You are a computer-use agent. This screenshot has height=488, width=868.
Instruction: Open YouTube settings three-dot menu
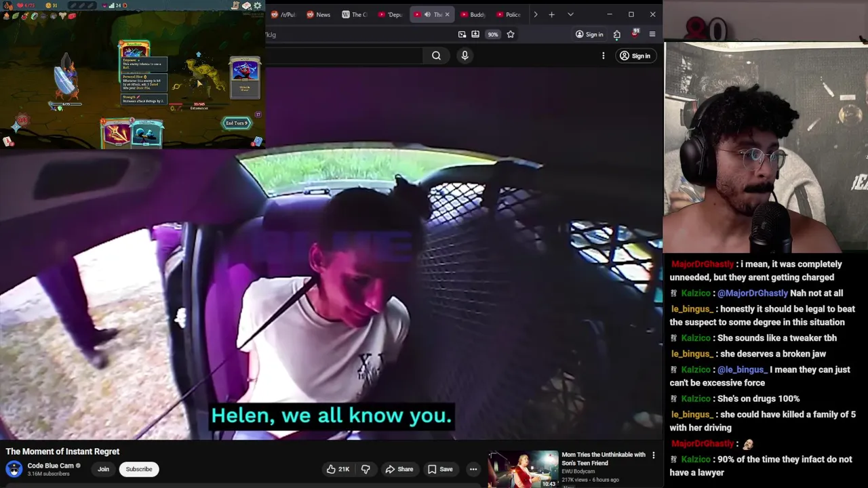(603, 56)
